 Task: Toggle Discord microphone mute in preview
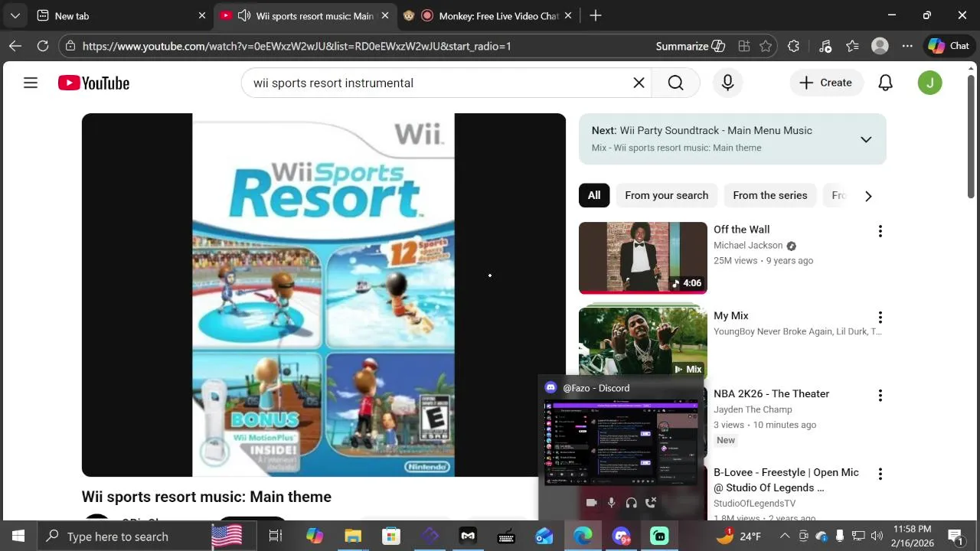coord(611,502)
